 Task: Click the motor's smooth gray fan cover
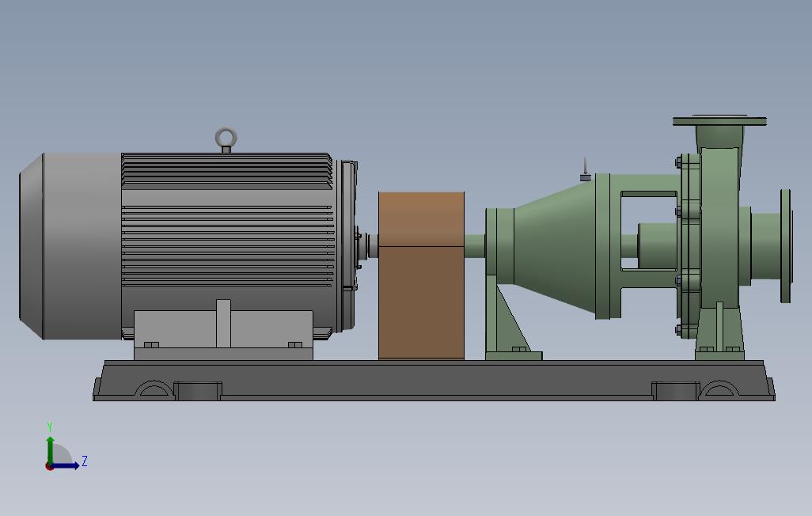click(x=70, y=247)
